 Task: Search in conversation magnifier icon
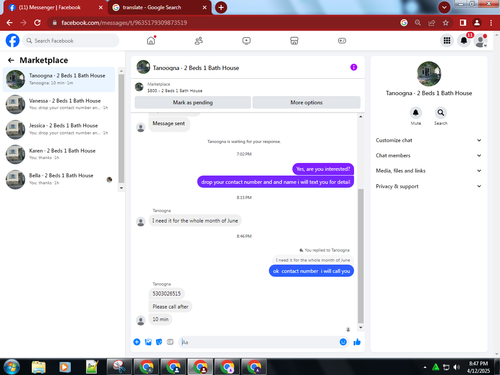click(x=441, y=113)
